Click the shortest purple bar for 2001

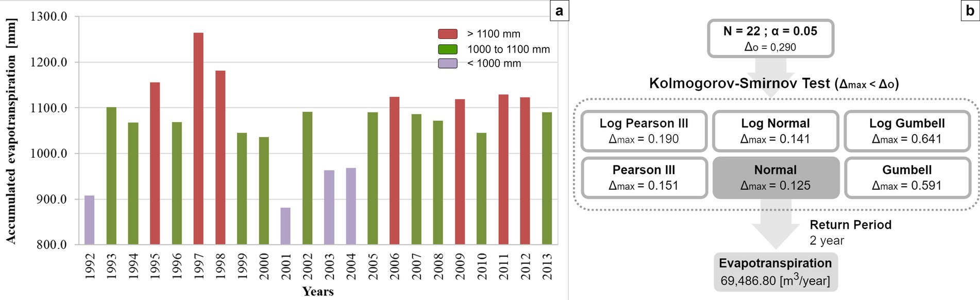pos(285,226)
